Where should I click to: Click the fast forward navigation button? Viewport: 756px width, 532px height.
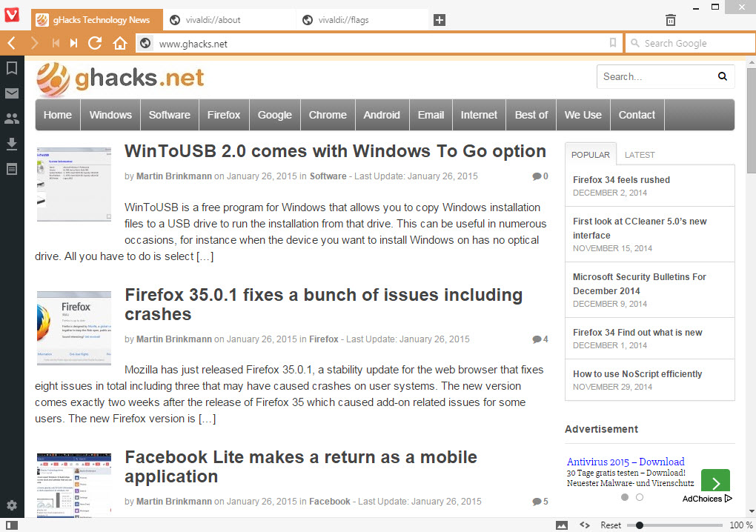[x=73, y=44]
